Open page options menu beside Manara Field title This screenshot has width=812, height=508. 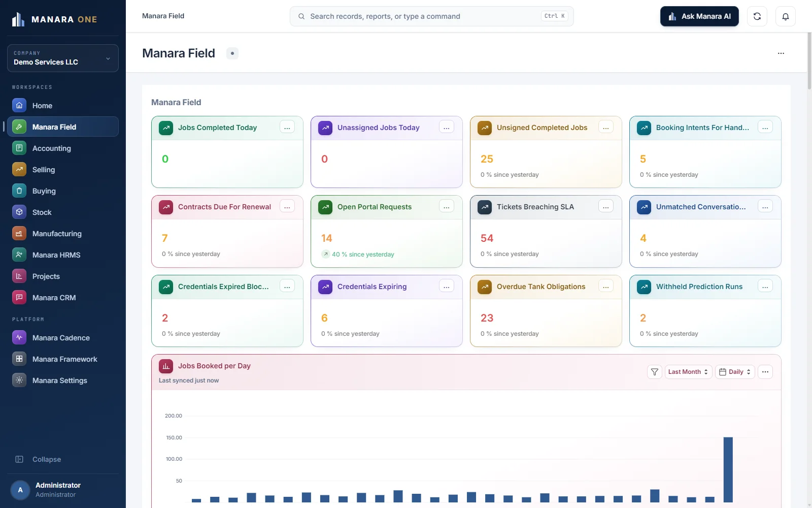pyautogui.click(x=781, y=53)
